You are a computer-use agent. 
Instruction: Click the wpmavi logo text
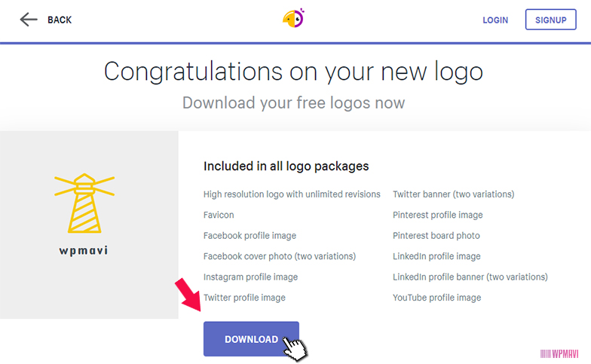pos(84,251)
